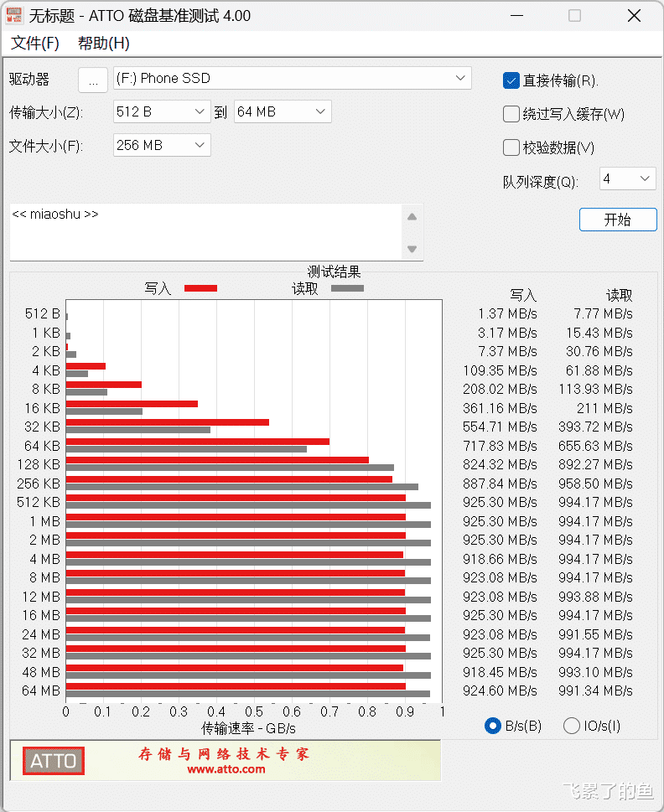664x812 pixels.
Task: Click the write value 925.30 MB/s for 512 KB
Action: tap(500, 502)
